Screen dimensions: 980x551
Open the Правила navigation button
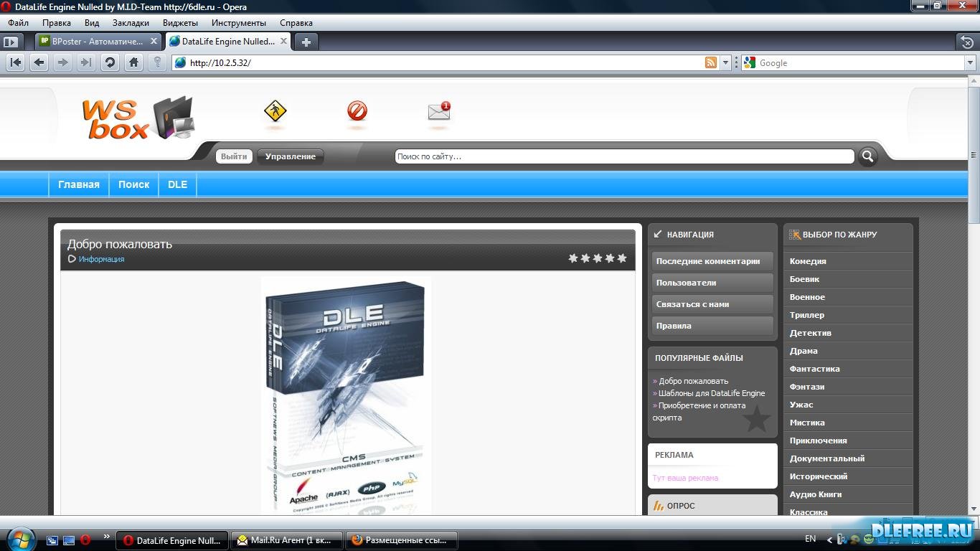712,326
